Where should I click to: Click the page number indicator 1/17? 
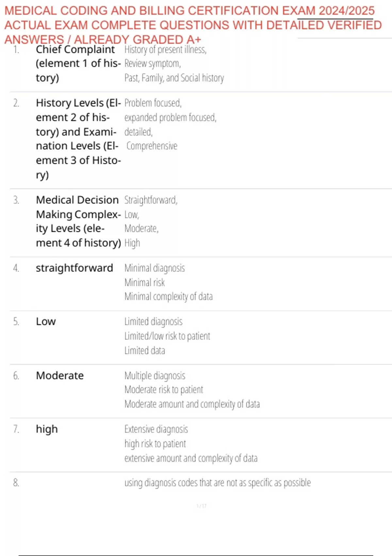[x=202, y=506]
